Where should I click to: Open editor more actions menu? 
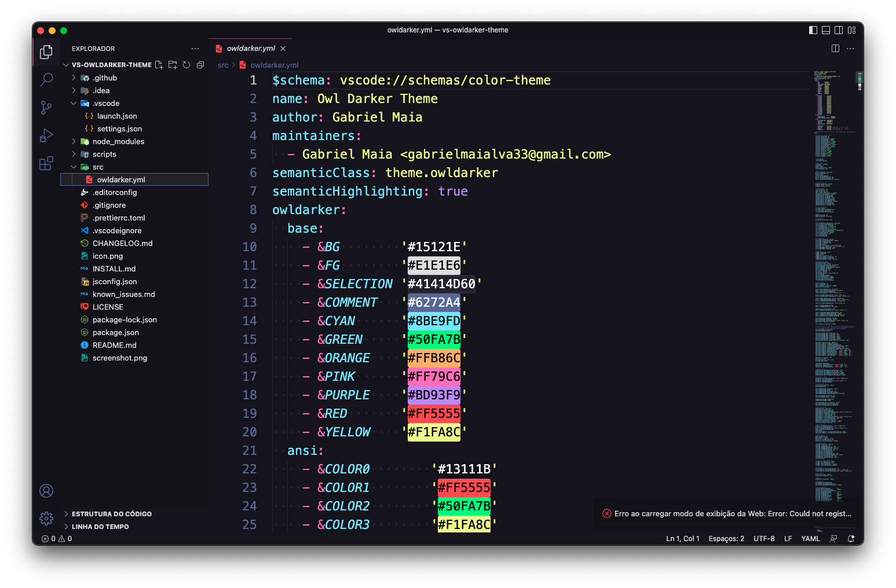(x=850, y=49)
